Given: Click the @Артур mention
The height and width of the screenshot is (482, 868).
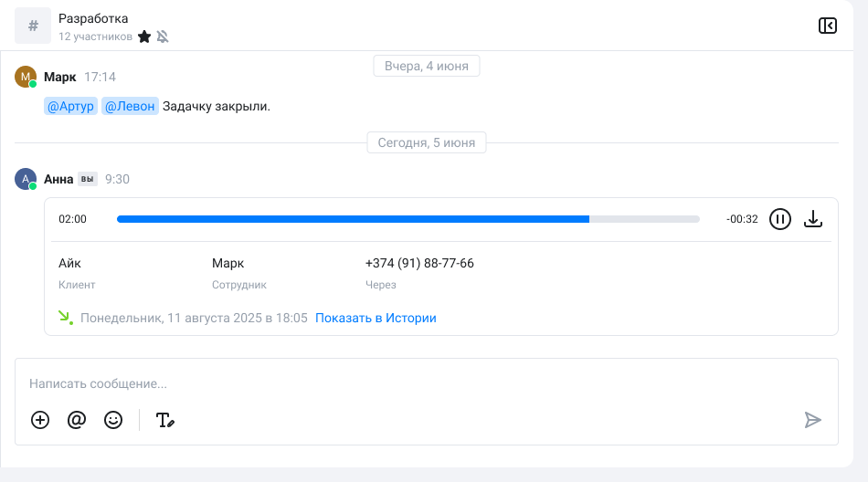Looking at the screenshot, I should (x=70, y=107).
